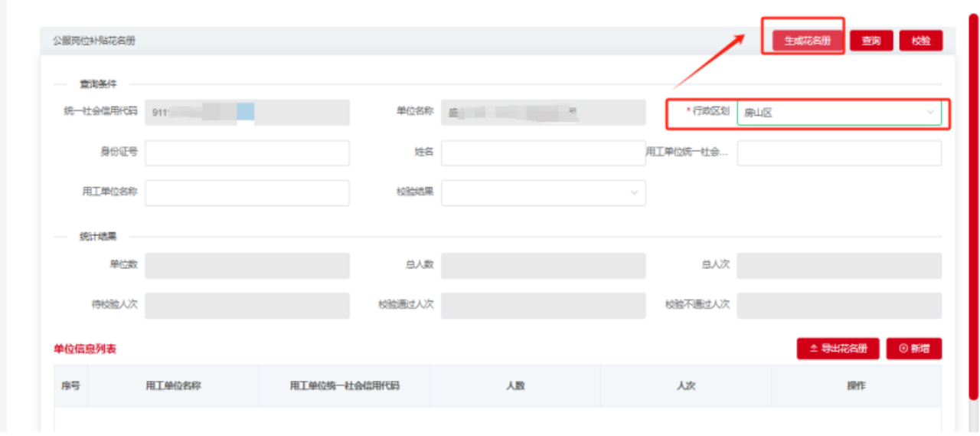
Task: Click the 校验 verify button
Action: (x=920, y=41)
